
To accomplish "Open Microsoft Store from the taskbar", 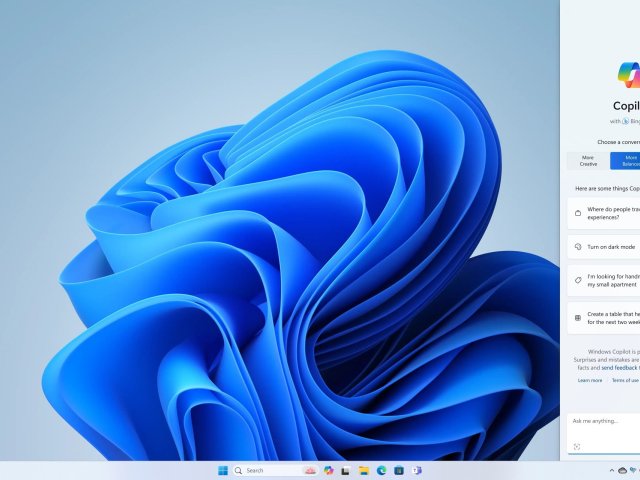I will point(399,470).
